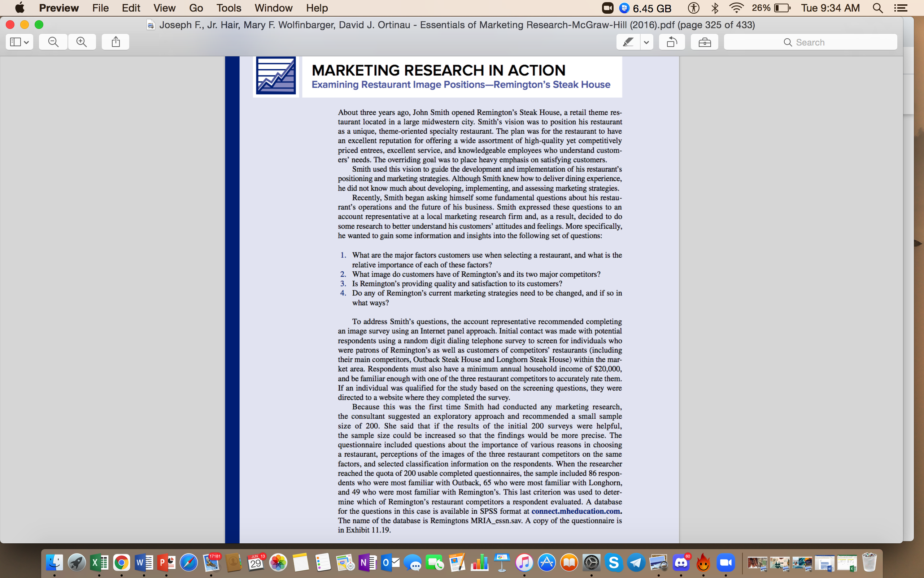Open Contacts from the Dock
This screenshot has height=578, width=924.
tap(233, 563)
